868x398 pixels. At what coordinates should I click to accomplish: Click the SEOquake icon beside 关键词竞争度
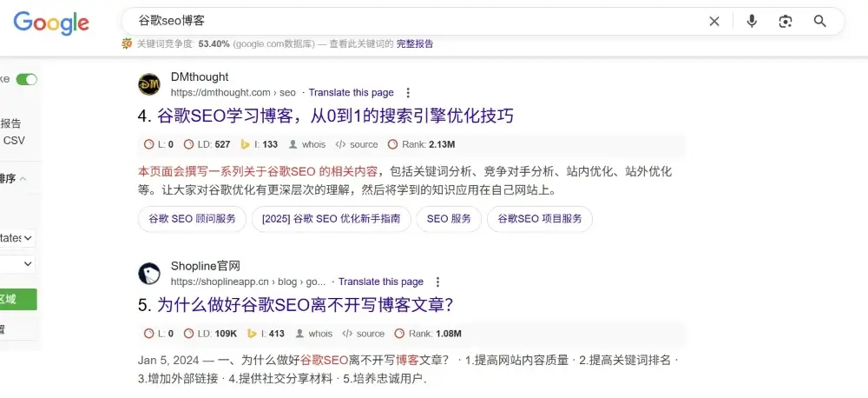pos(128,43)
